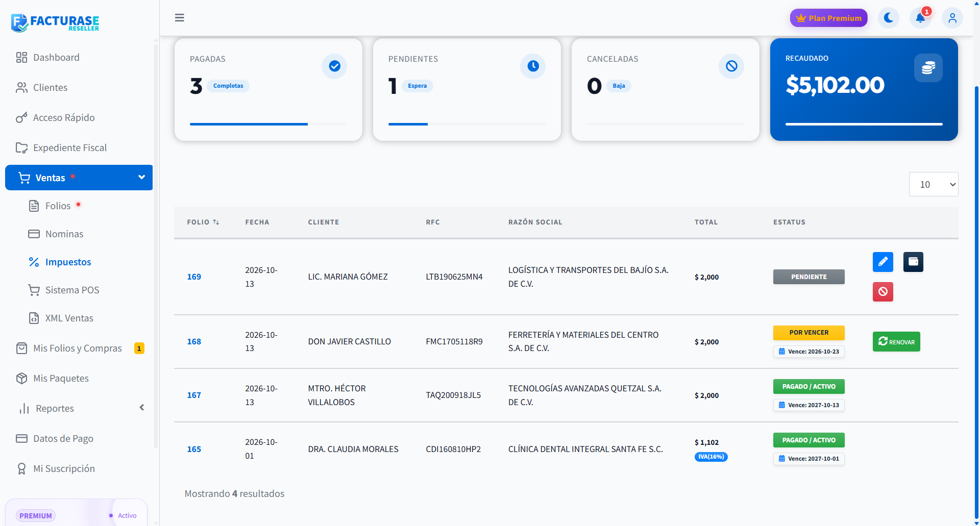Open the folio 167 link

click(x=194, y=395)
